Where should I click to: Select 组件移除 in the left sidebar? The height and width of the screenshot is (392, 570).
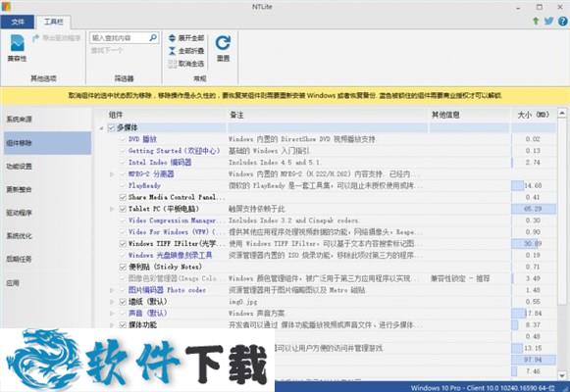(x=47, y=143)
